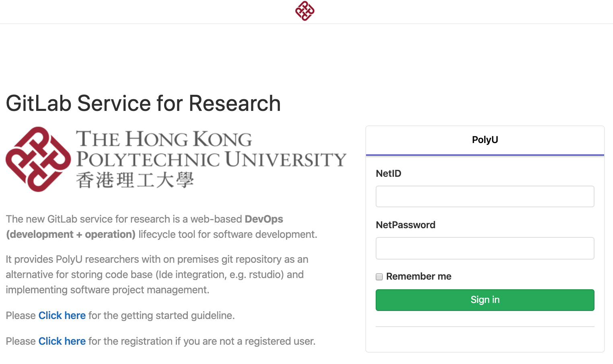Click the NetPassword field label

pyautogui.click(x=405, y=225)
